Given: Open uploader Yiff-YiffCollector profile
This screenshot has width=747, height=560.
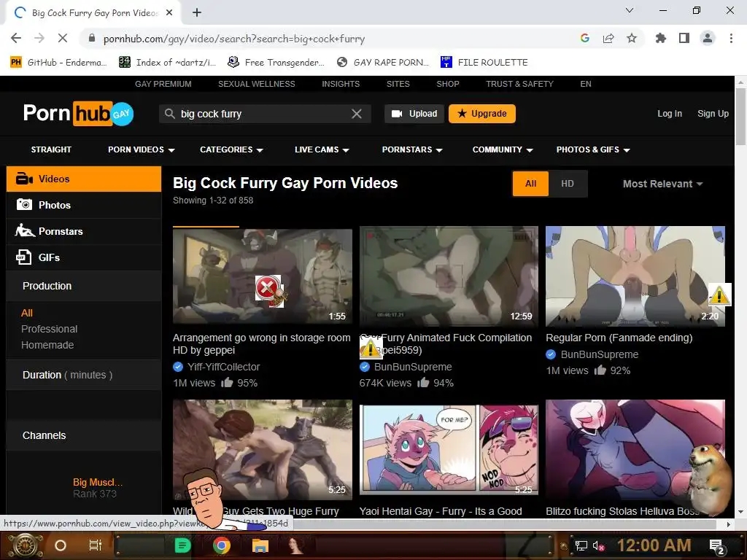Looking at the screenshot, I should (223, 367).
